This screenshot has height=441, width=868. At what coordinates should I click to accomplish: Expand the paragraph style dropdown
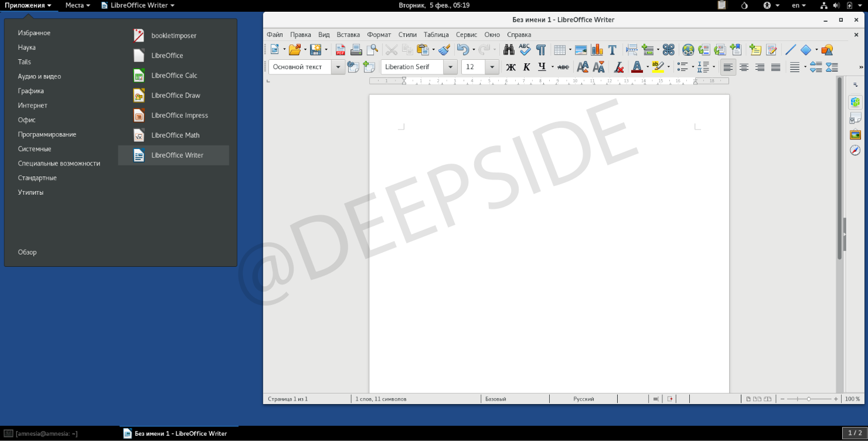click(x=338, y=67)
